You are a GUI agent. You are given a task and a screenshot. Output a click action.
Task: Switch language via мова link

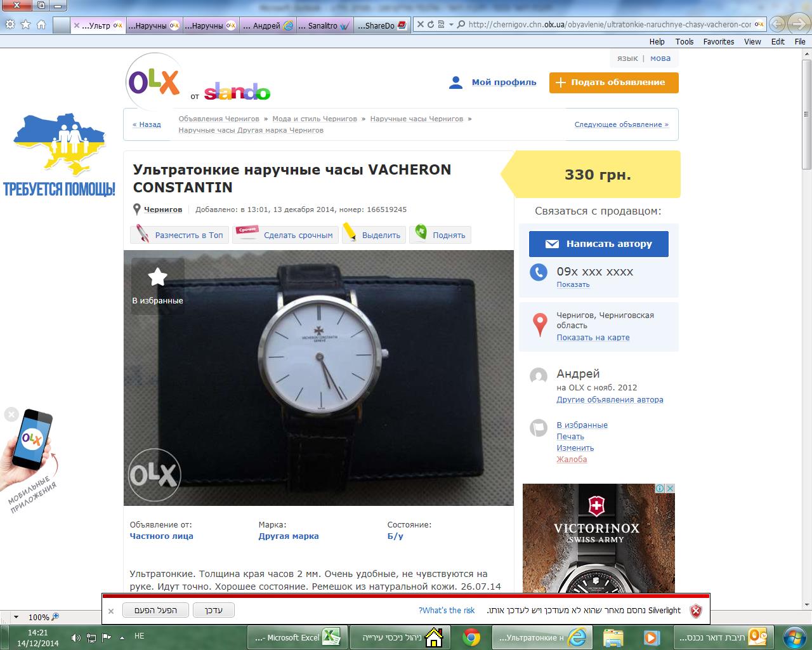(660, 58)
